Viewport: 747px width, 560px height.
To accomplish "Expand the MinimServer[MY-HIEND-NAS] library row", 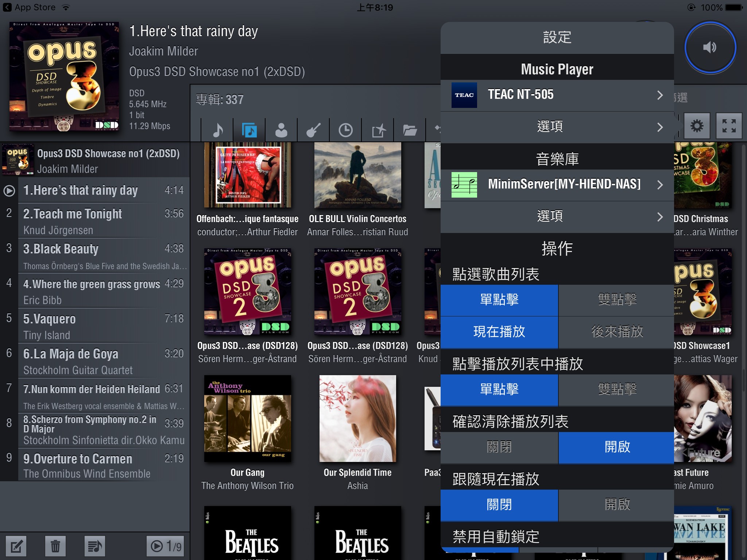I will point(557,185).
